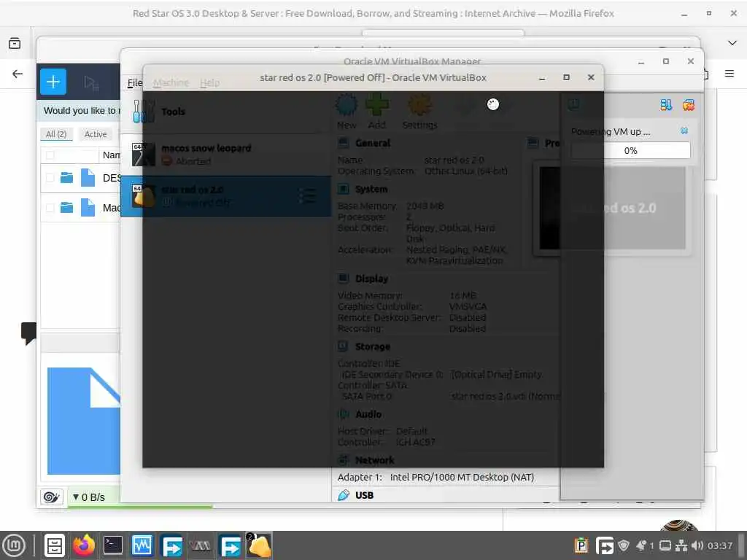Open the Linux Mint start menu

pyautogui.click(x=14, y=545)
